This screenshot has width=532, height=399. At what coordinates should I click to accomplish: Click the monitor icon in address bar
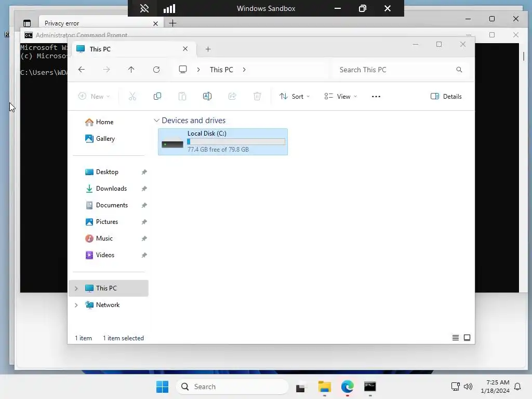pos(183,70)
